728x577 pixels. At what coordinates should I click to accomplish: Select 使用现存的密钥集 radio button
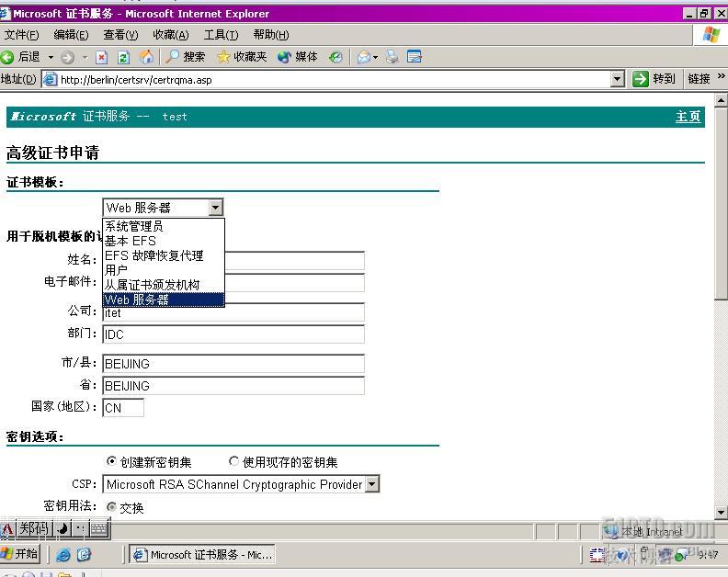(x=234, y=461)
